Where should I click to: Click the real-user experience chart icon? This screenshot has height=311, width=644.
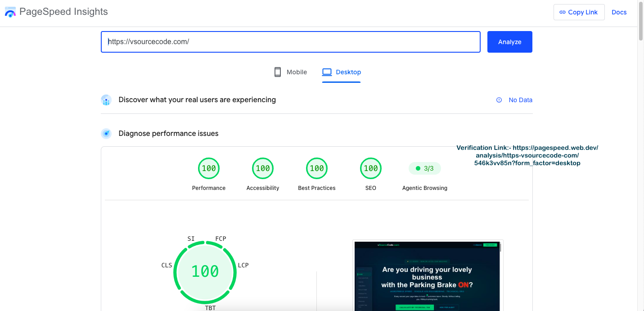coord(106,100)
